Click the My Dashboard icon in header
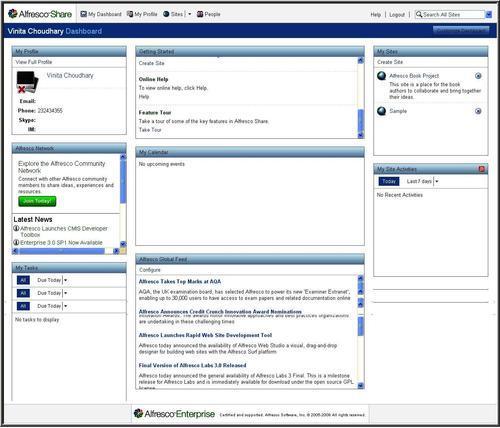This screenshot has height=428, width=500. tap(84, 14)
